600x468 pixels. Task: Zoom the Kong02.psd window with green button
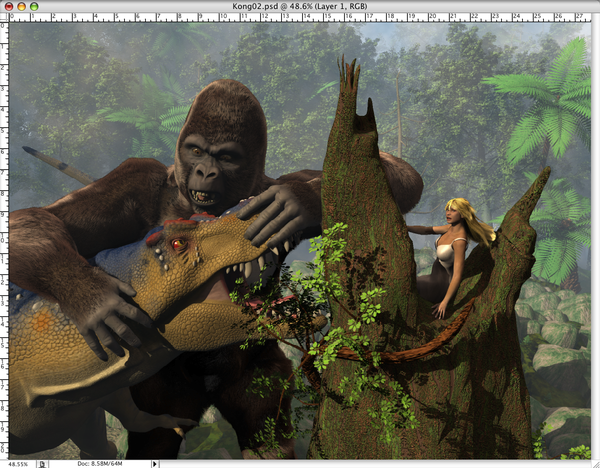[x=34, y=6]
